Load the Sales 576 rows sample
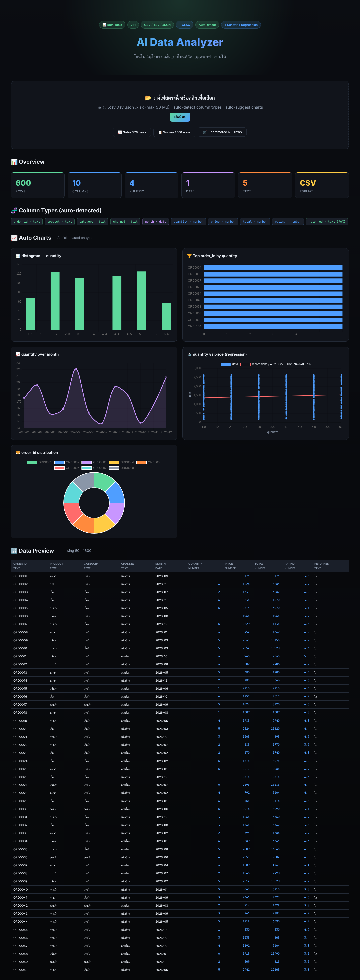 (x=132, y=132)
